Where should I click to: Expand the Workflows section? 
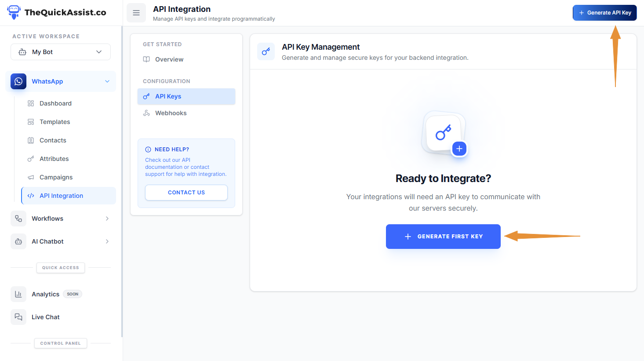tap(107, 218)
